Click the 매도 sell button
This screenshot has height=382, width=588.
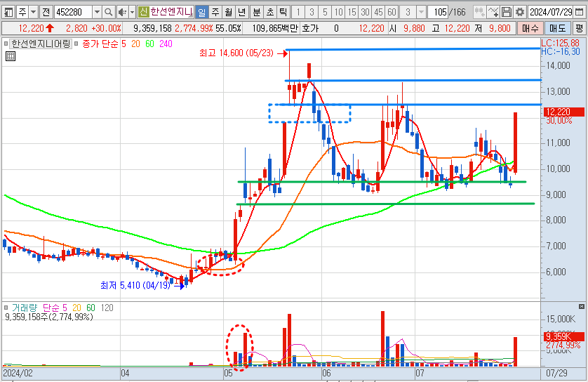click(558, 28)
